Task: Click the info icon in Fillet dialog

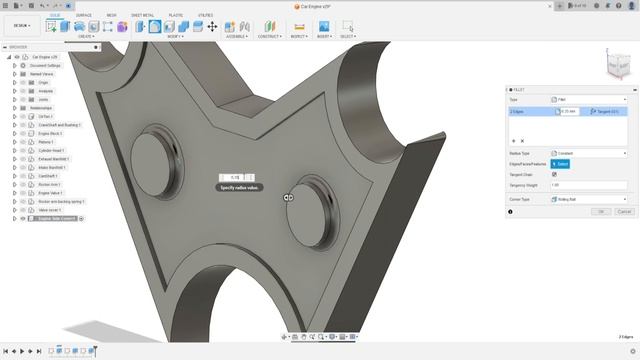Action: click(x=510, y=211)
